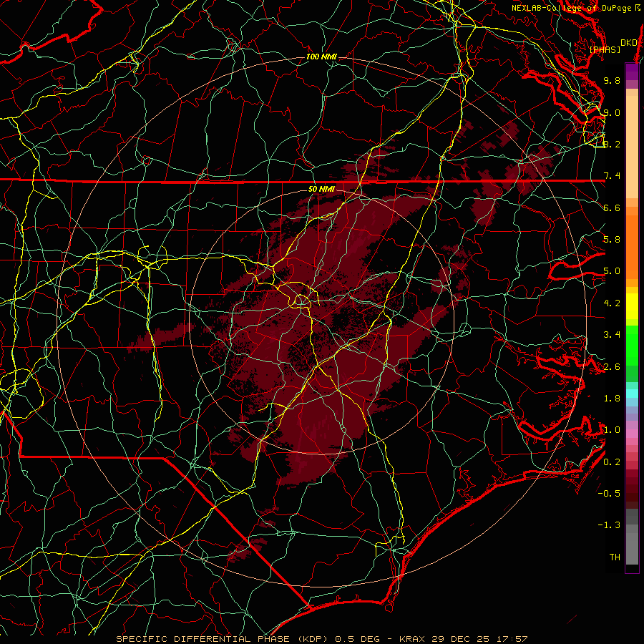Click the 3.4 value on the color scale

pyautogui.click(x=612, y=335)
